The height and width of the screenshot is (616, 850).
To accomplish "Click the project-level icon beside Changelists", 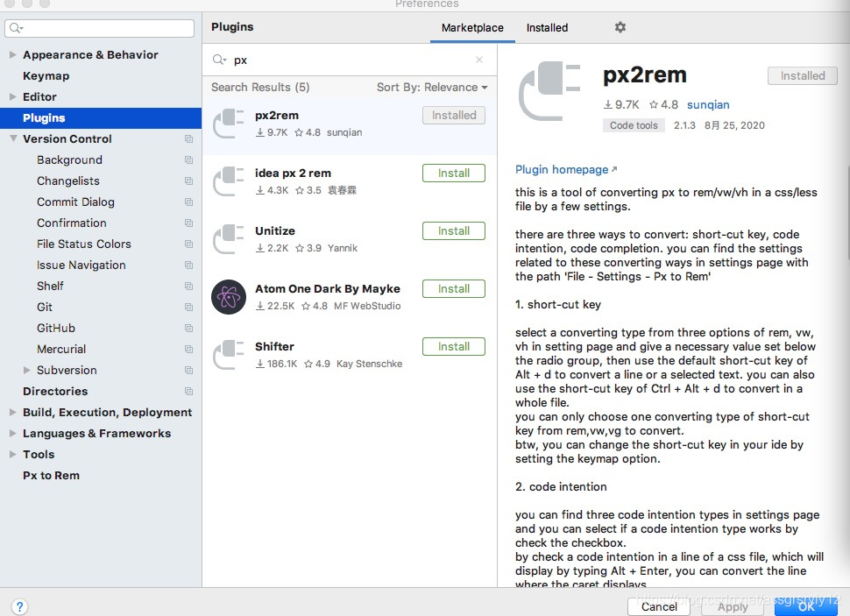I will [188, 181].
